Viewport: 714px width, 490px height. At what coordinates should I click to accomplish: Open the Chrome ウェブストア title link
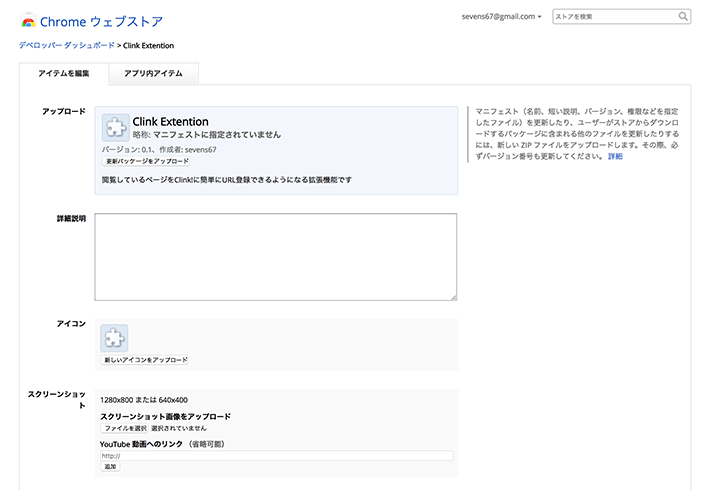[x=101, y=21]
